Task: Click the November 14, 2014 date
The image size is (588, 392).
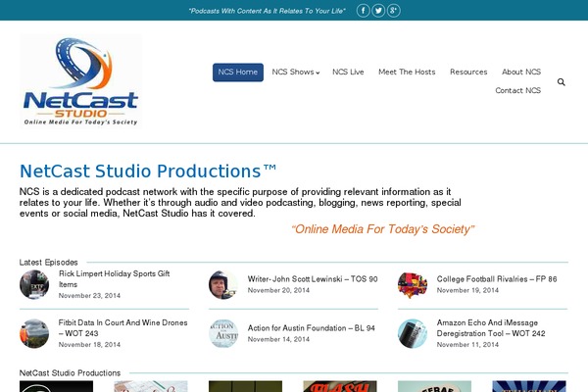Action: pos(278,339)
